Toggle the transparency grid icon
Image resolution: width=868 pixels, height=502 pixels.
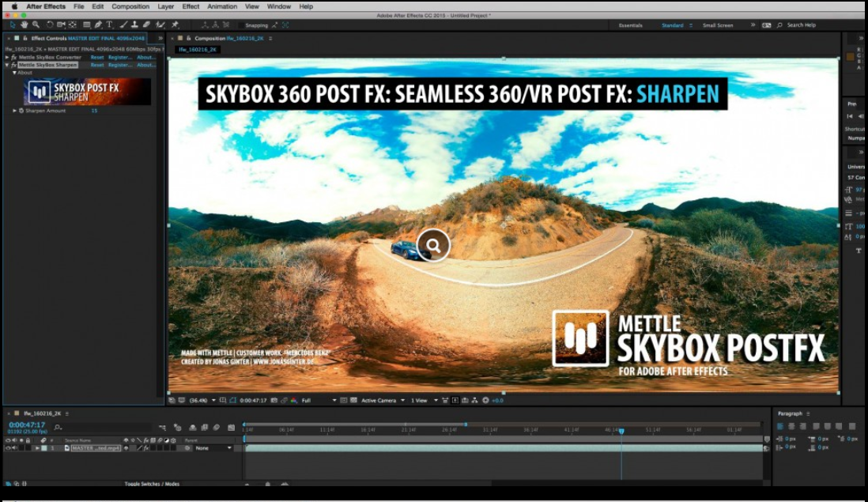point(353,400)
